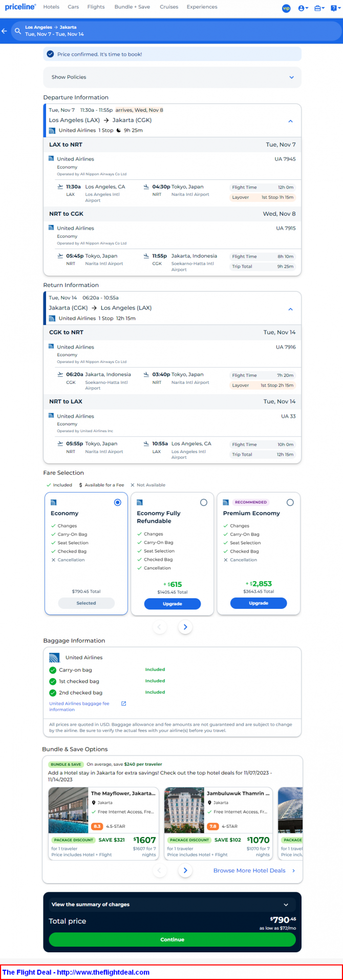Expand View the summary of charges
The width and height of the screenshot is (343, 980).
[172, 905]
